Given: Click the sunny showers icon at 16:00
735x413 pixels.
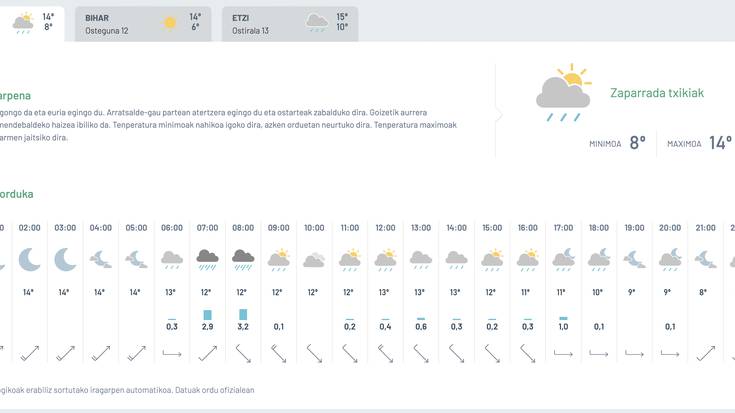Looking at the screenshot, I should coord(528,260).
